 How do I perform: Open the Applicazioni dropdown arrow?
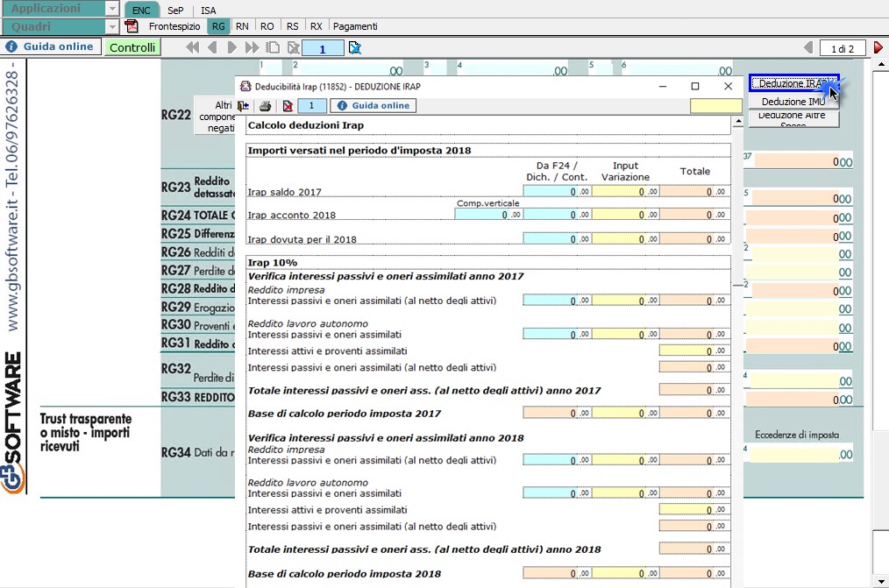[112, 9]
